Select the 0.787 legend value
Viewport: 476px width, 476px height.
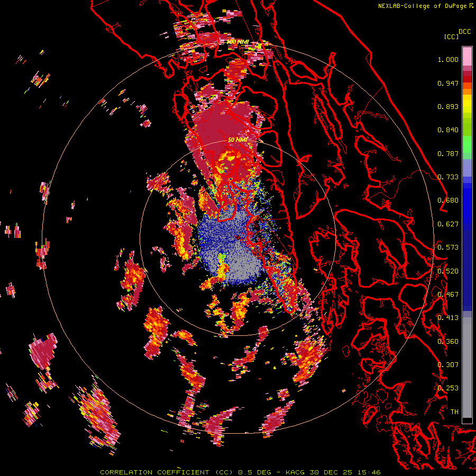[448, 153]
